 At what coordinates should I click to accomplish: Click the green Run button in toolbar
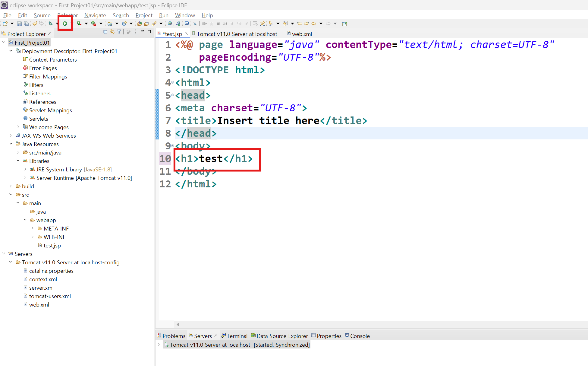[x=64, y=24]
